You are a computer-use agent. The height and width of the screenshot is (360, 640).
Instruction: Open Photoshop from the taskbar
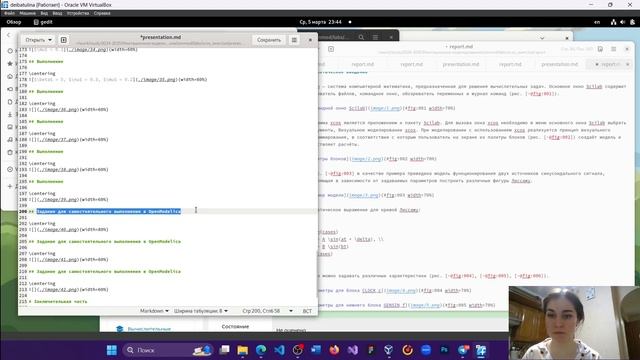[x=444, y=350]
